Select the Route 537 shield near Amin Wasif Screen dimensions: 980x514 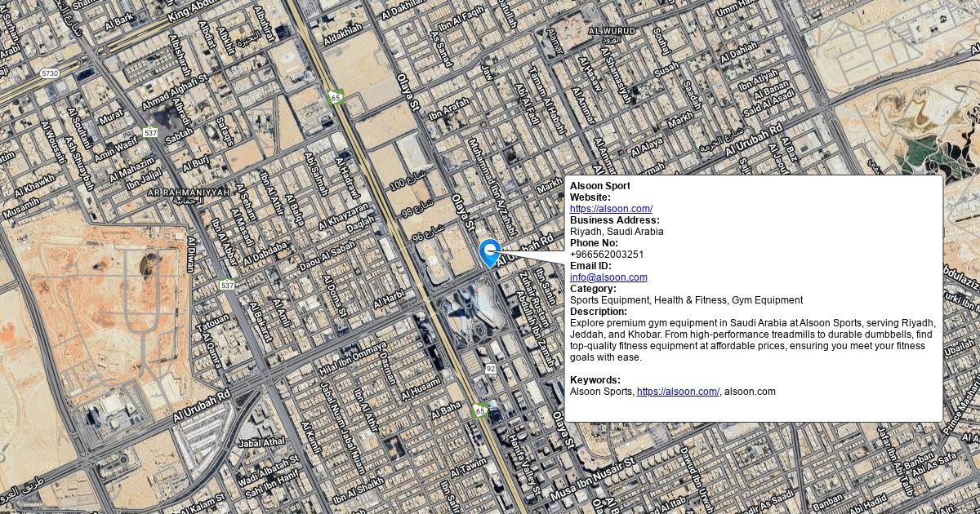(x=150, y=132)
